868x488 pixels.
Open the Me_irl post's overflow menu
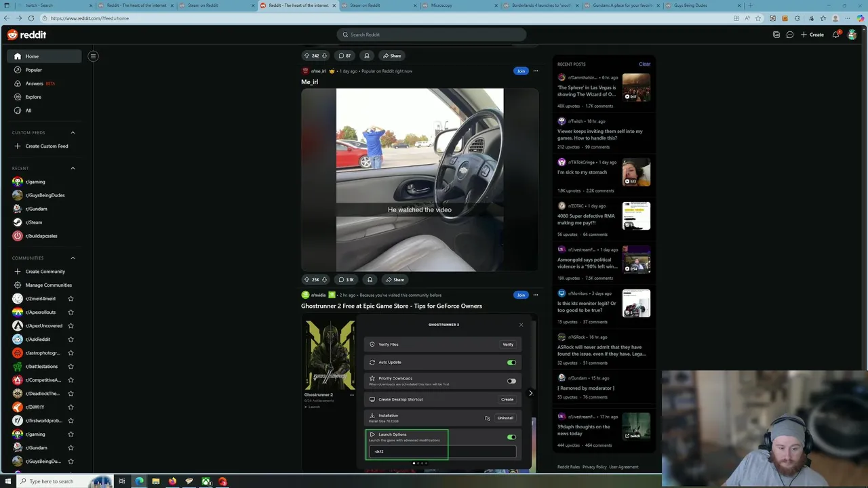(x=535, y=70)
